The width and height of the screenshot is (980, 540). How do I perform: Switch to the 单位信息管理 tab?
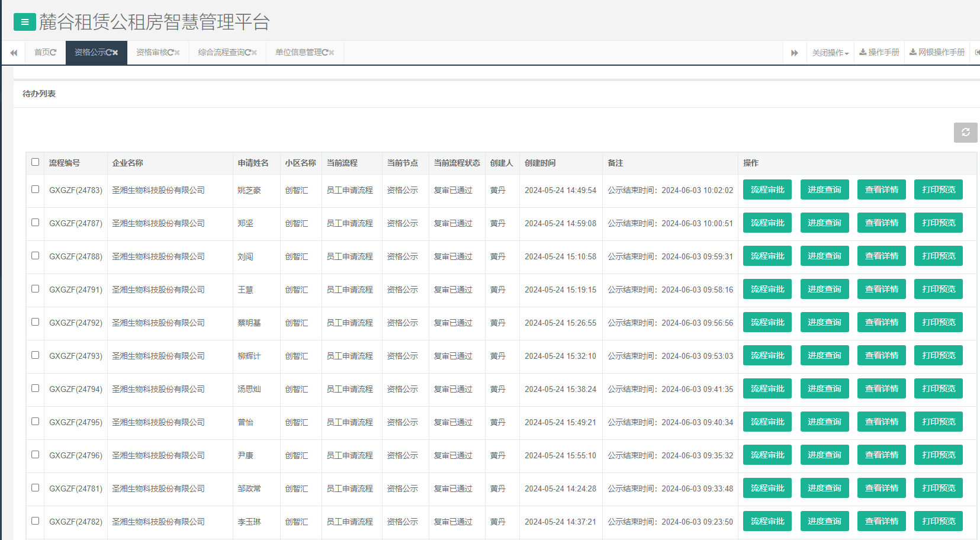point(301,52)
